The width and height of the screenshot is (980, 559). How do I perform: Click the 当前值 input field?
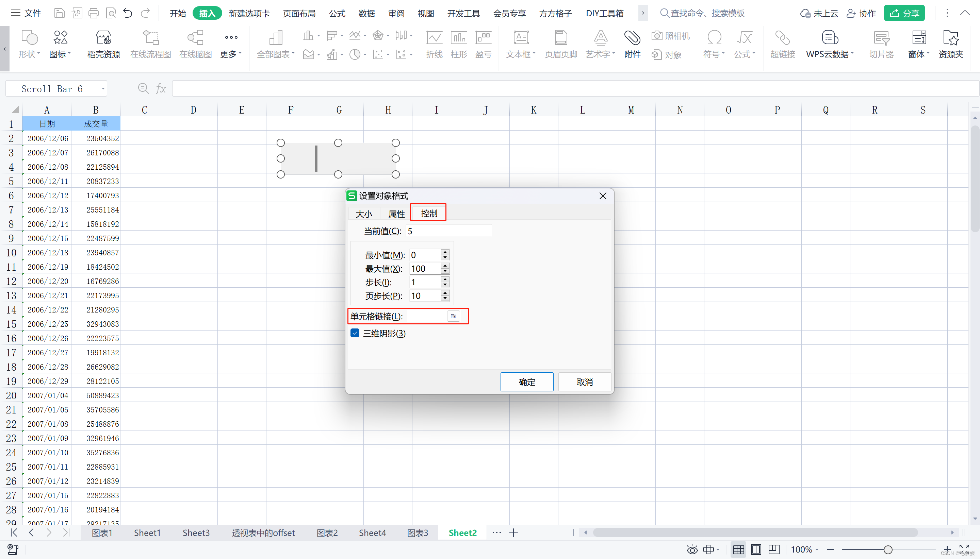(449, 231)
